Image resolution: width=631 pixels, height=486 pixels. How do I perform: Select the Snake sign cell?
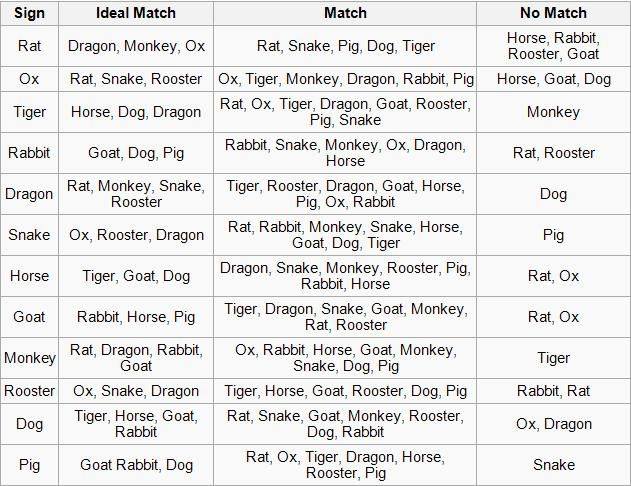pos(29,235)
